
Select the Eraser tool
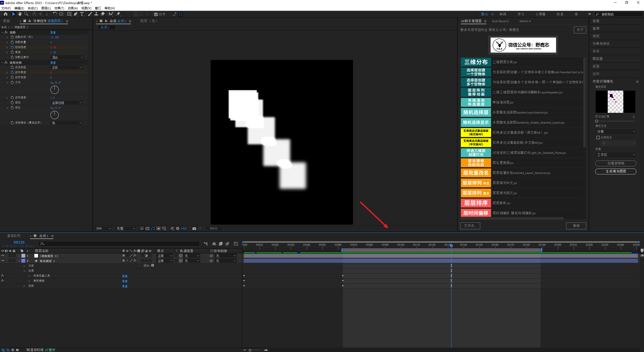coord(103,14)
